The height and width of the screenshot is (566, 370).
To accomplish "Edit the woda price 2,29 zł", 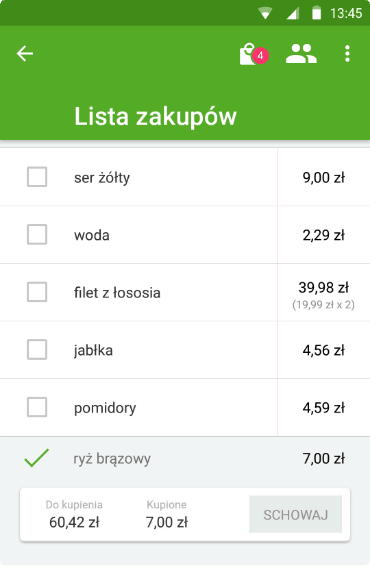I will (323, 235).
